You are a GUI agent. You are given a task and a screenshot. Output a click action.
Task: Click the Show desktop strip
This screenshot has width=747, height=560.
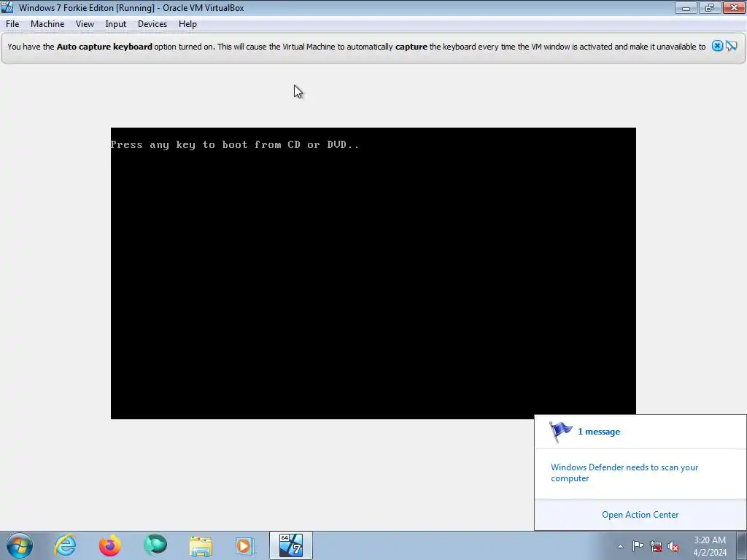[741, 545]
